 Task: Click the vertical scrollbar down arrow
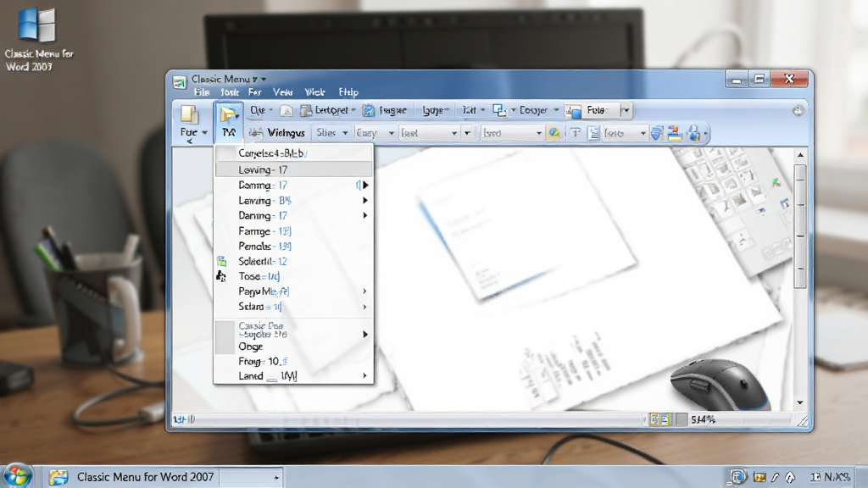coord(800,402)
